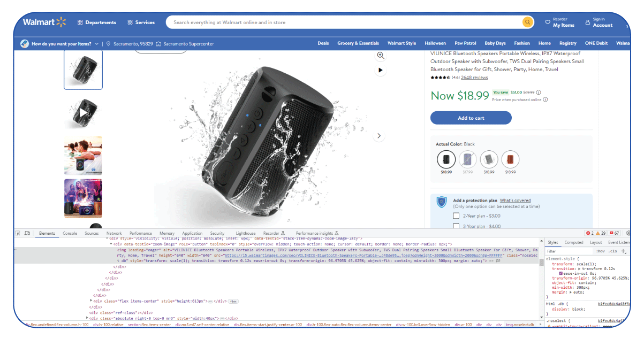This screenshot has height=339, width=644.
Task: Open the Layout tab in Styles pane
Action: [x=596, y=242]
